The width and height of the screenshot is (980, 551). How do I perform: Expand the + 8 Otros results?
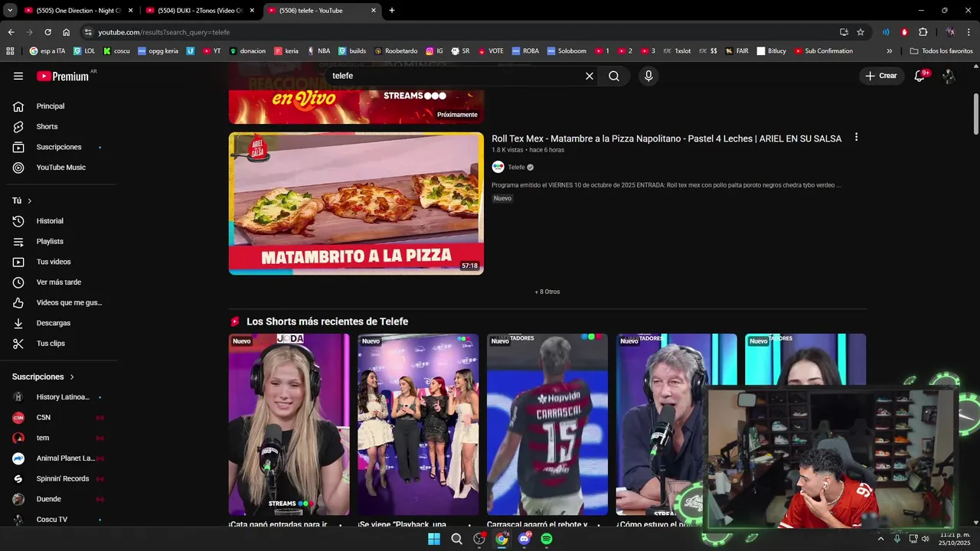(x=547, y=292)
